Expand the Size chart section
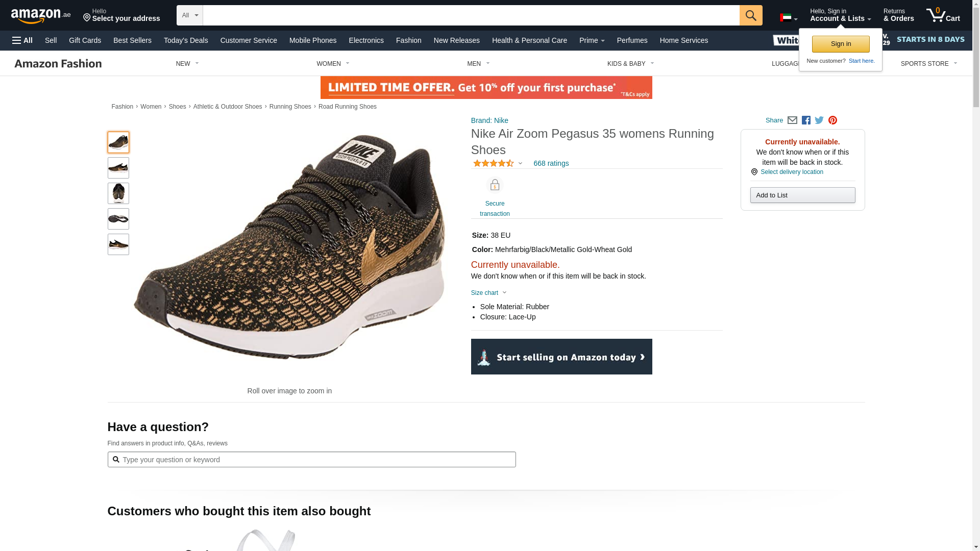The image size is (980, 551). click(488, 293)
